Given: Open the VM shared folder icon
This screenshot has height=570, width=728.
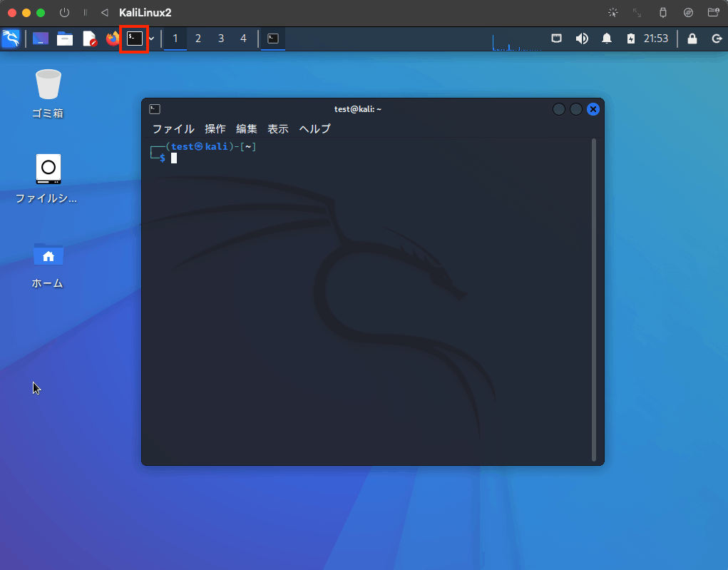Looking at the screenshot, I should pos(714,13).
